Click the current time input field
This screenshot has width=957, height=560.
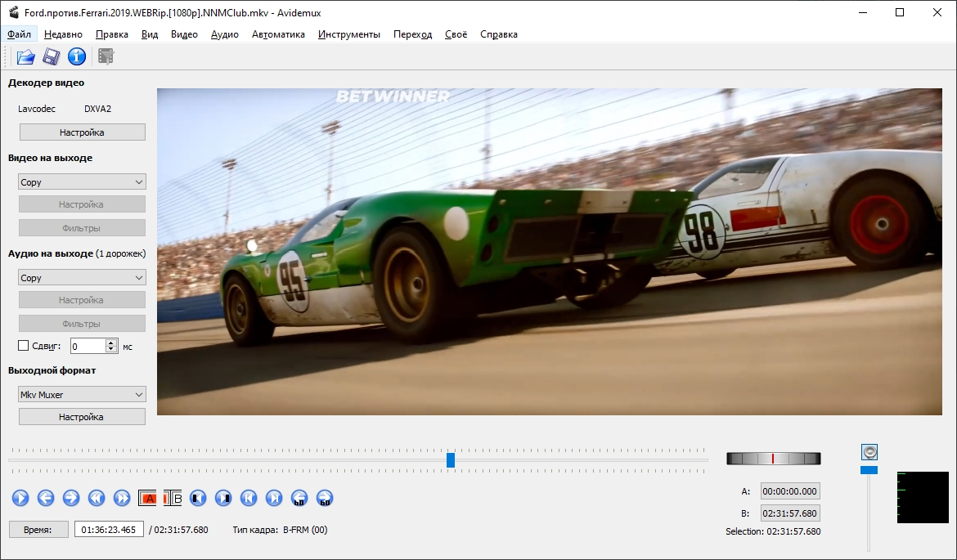click(109, 530)
